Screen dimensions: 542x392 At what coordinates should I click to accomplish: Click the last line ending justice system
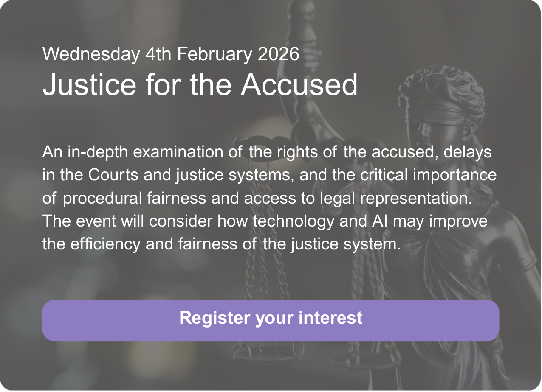pyautogui.click(x=221, y=245)
